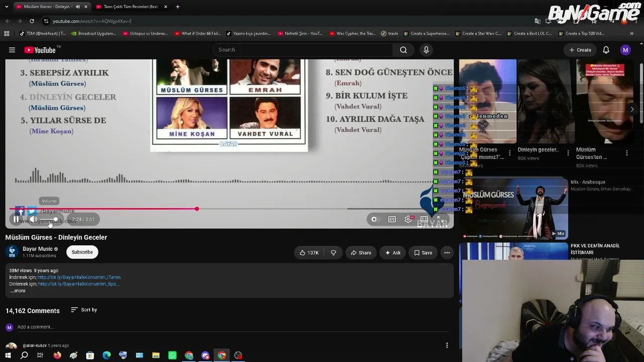Open WhatsApp from the taskbar
This screenshot has width=644, height=362.
tap(173, 355)
